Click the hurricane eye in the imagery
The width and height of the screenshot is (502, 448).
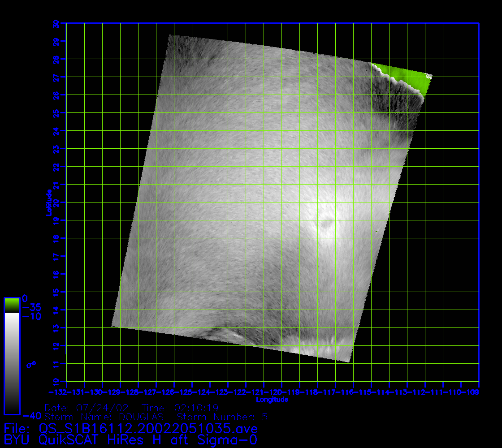326,222
